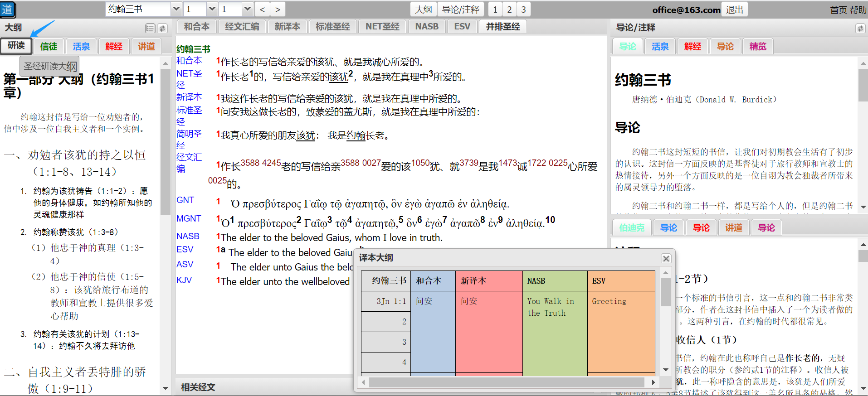This screenshot has width=868, height=396.
Task: Click the outline list-view icon in 大纲 header
Action: (x=150, y=28)
